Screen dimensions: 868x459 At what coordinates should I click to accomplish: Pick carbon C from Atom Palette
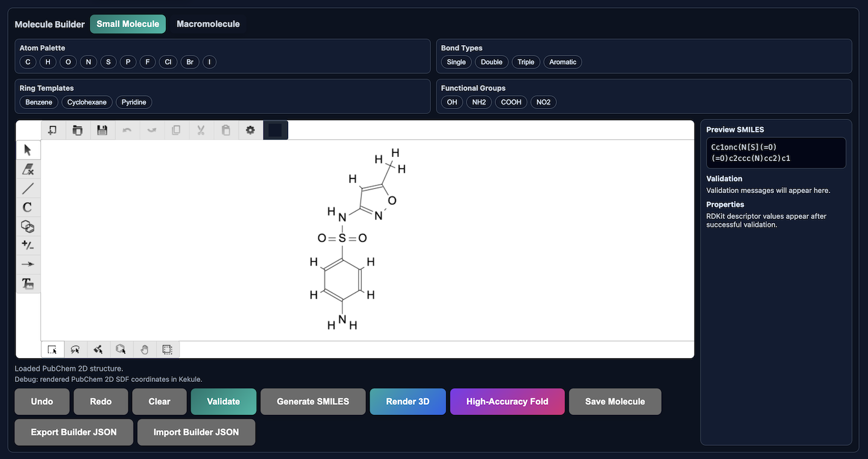coord(28,62)
